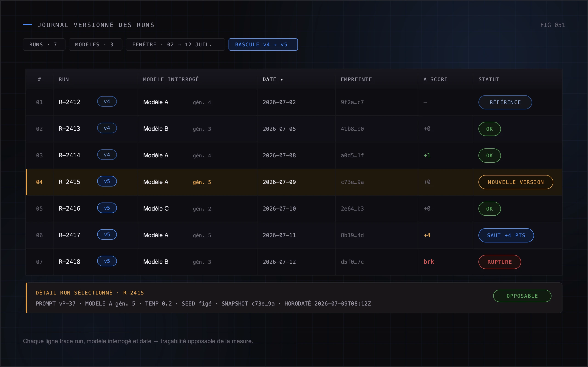Sort by the Δ SCORE column header

coord(435,79)
